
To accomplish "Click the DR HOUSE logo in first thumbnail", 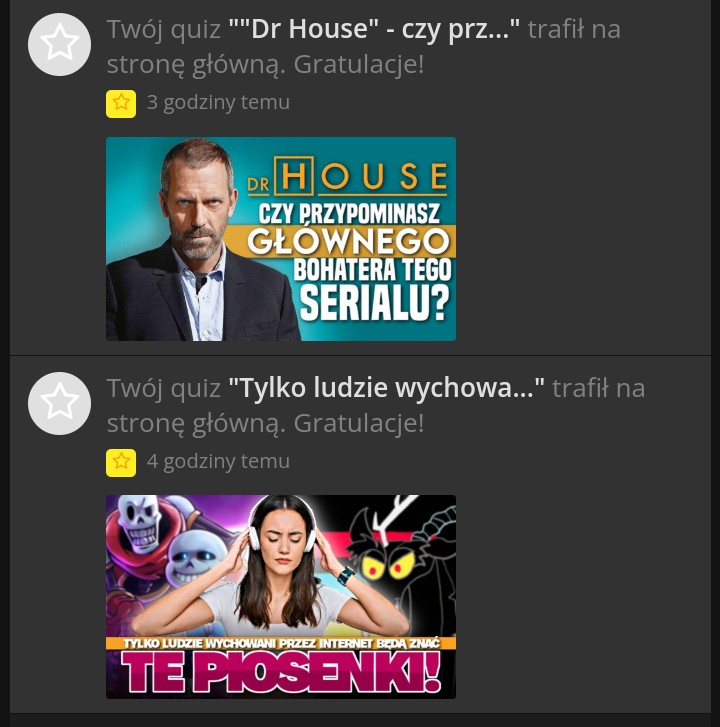I will pos(348,176).
